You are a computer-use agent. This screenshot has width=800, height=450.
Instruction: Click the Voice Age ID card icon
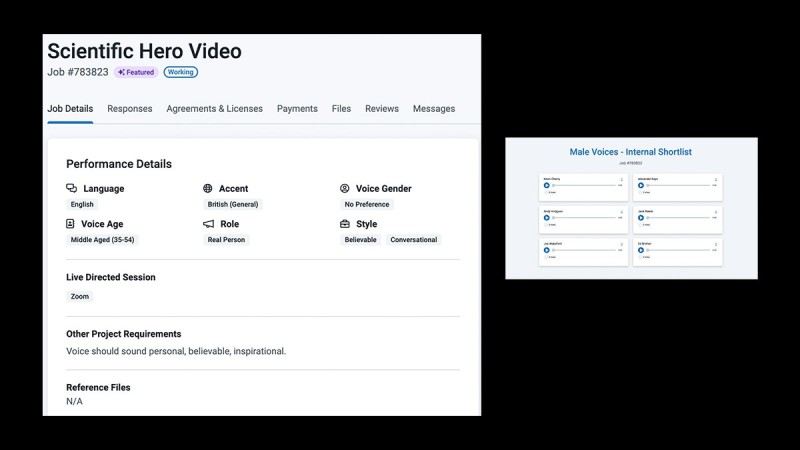tap(70, 223)
